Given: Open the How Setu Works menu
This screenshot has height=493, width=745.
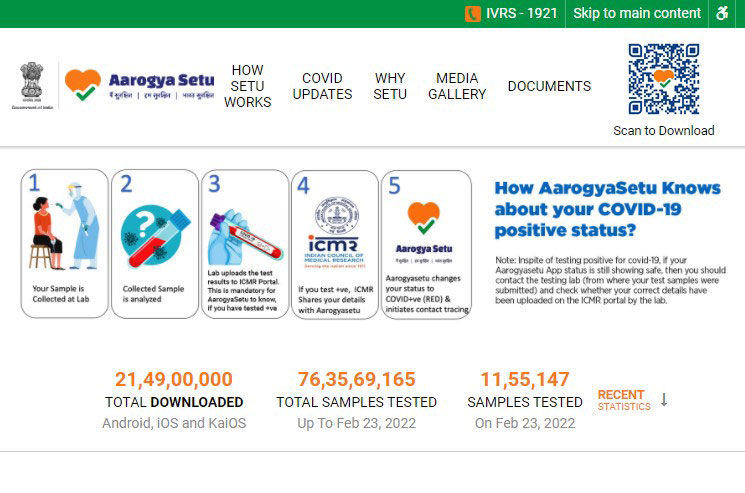Looking at the screenshot, I should [x=247, y=86].
